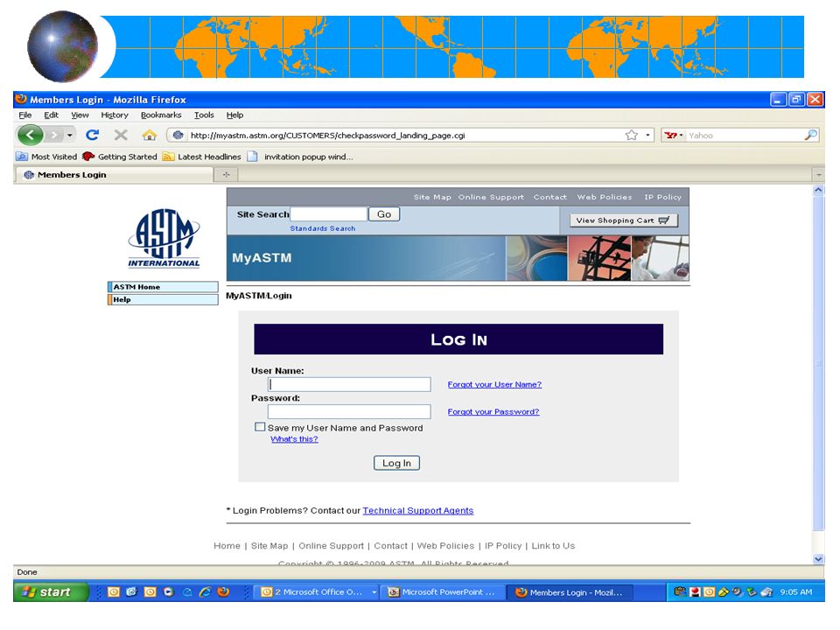Image resolution: width=840 pixels, height=630 pixels.
Task: Click the ASTM International logo
Action: 164,238
